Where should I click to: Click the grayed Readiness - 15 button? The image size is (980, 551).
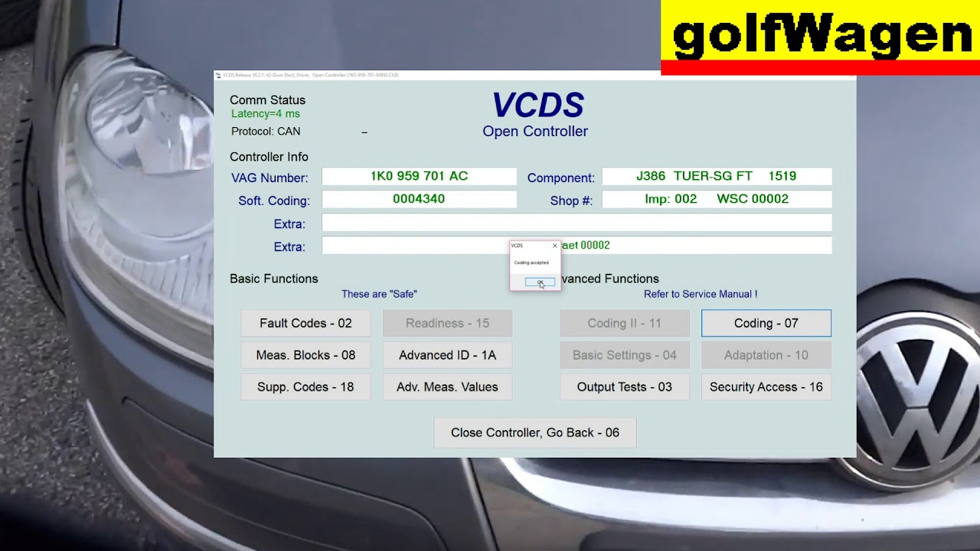[447, 323]
